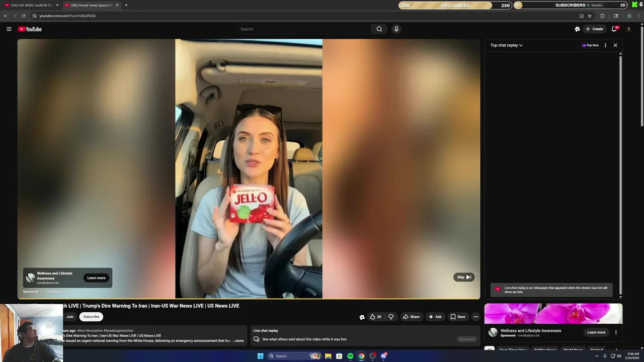Screen dimensions: 644x362
Task: Click the YouTube search magnifier button
Action: point(379,29)
